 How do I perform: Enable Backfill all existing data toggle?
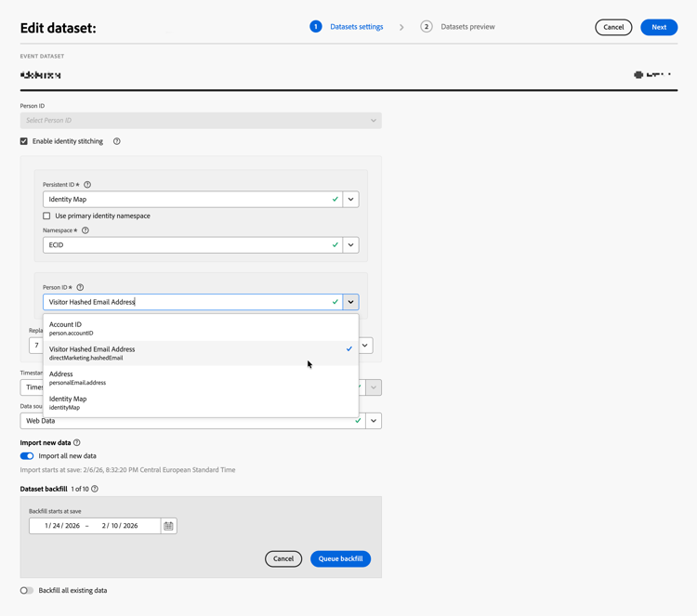27,590
